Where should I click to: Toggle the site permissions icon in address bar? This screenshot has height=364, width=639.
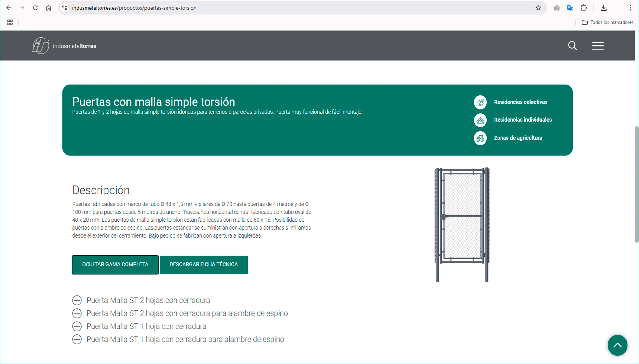pyautogui.click(x=64, y=8)
